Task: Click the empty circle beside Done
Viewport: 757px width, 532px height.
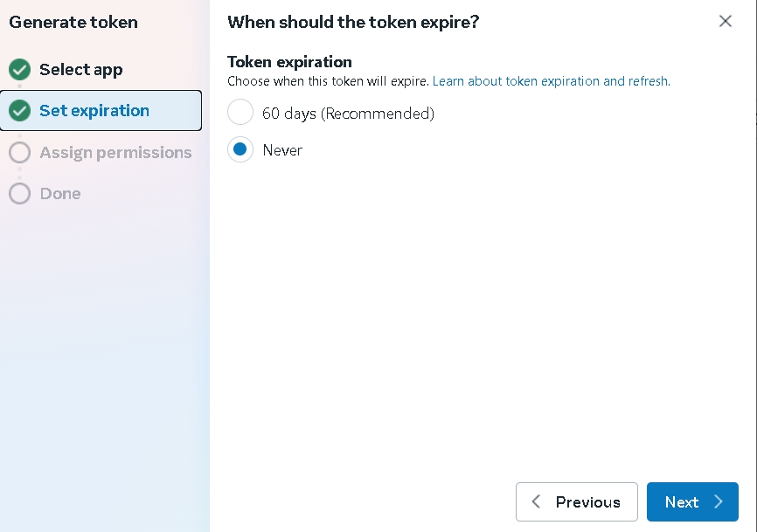Action: click(19, 194)
